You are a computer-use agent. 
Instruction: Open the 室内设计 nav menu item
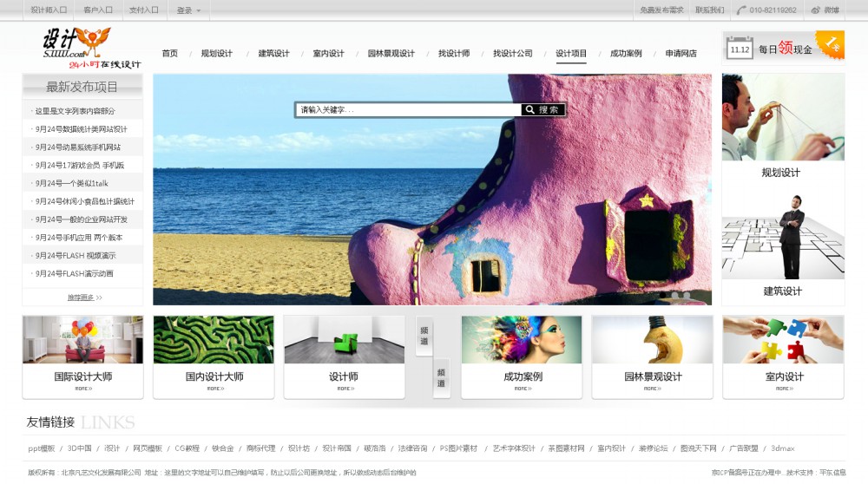[328, 53]
